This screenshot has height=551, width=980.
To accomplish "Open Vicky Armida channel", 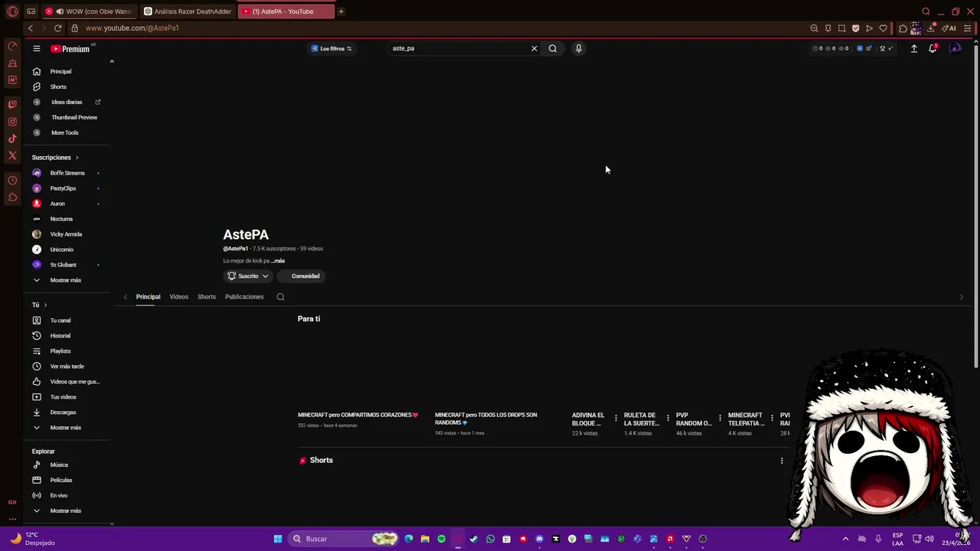I will pos(66,234).
